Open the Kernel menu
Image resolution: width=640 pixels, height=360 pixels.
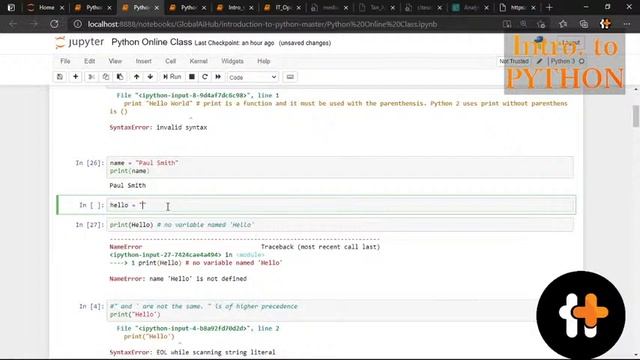click(x=198, y=61)
